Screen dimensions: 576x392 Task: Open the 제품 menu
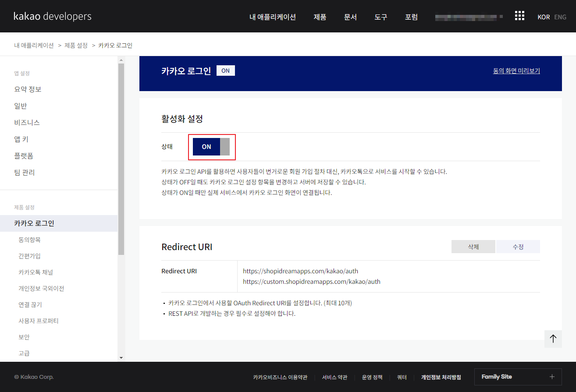(320, 17)
